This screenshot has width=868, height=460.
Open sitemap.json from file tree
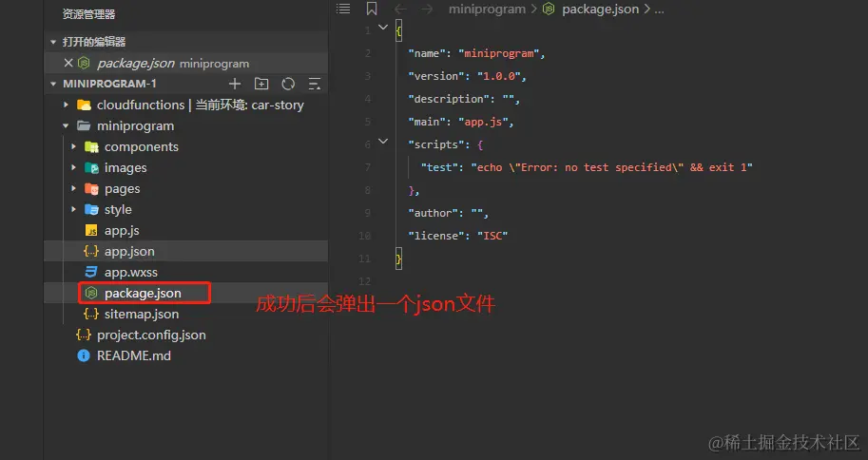[x=141, y=314]
